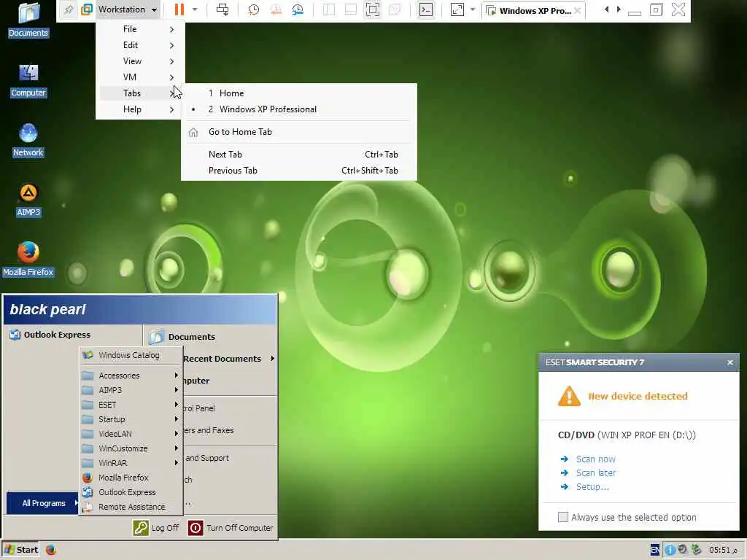The width and height of the screenshot is (747, 560).
Task: Click the All Programs button
Action: tap(43, 503)
